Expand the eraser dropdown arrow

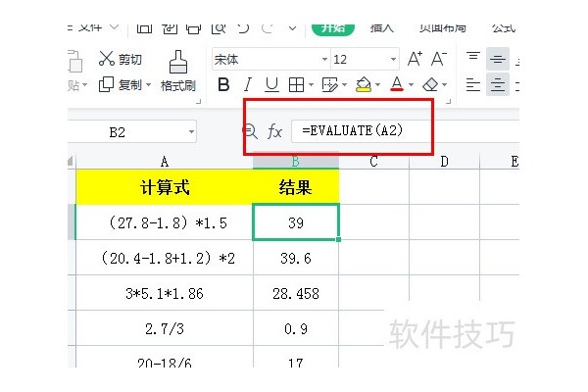coord(444,85)
